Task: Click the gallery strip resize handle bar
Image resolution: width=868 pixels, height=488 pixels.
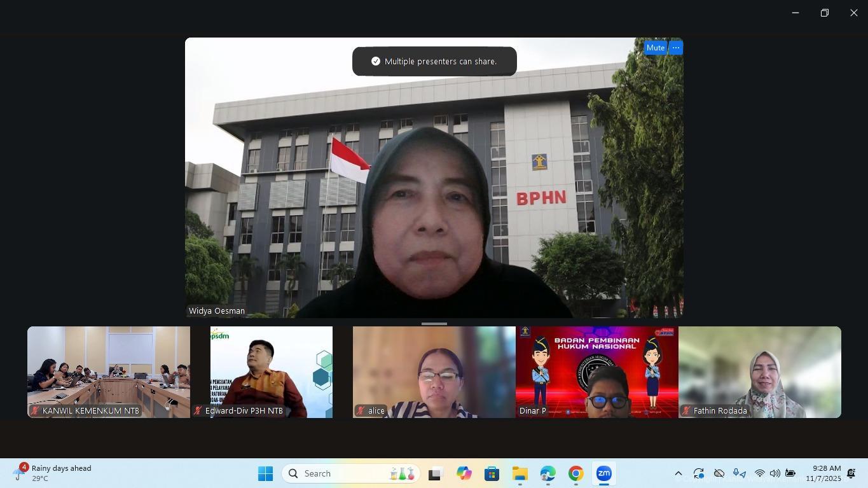Action: pos(434,323)
